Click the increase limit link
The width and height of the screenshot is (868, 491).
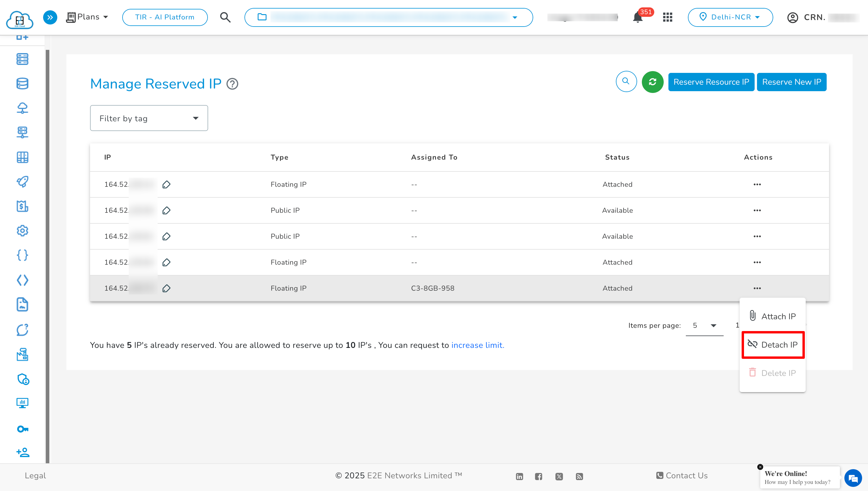click(x=477, y=345)
